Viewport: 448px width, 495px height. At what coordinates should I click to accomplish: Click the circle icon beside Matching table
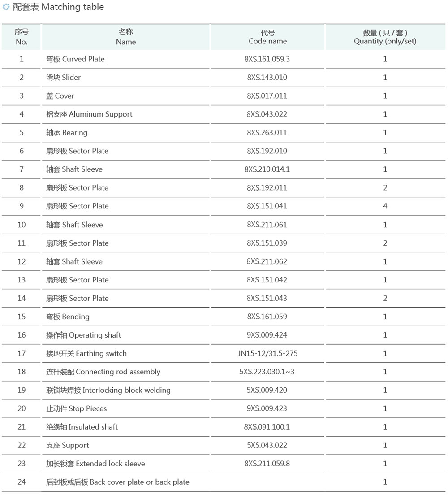click(x=6, y=7)
